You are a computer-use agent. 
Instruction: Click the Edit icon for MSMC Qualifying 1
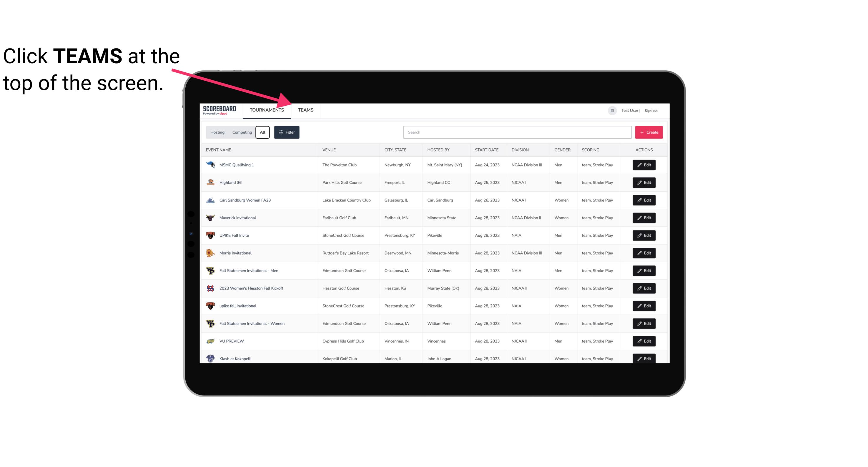tap(644, 165)
